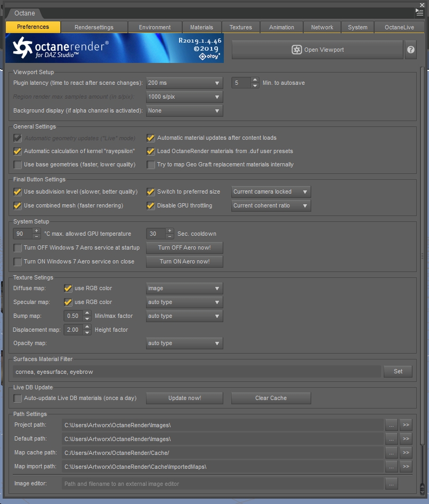Open Plugin latency 200 ms dropdown
The width and height of the screenshot is (429, 504).
tap(184, 83)
